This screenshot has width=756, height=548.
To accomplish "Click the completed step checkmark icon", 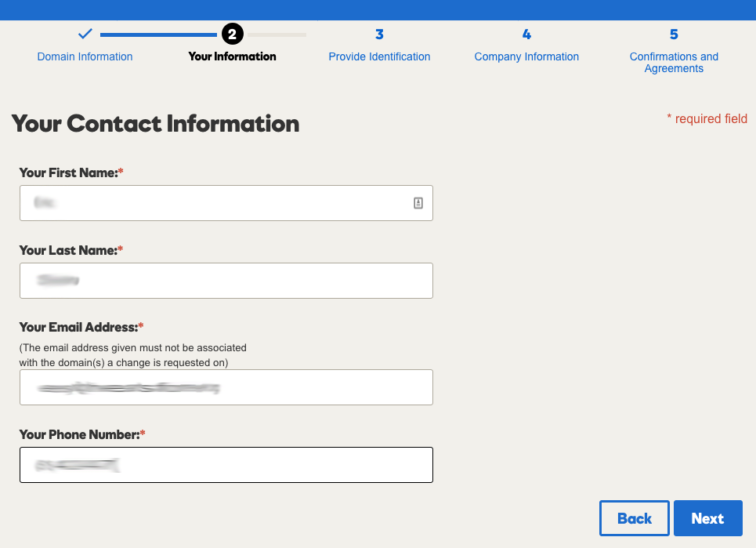I will coord(85,34).
